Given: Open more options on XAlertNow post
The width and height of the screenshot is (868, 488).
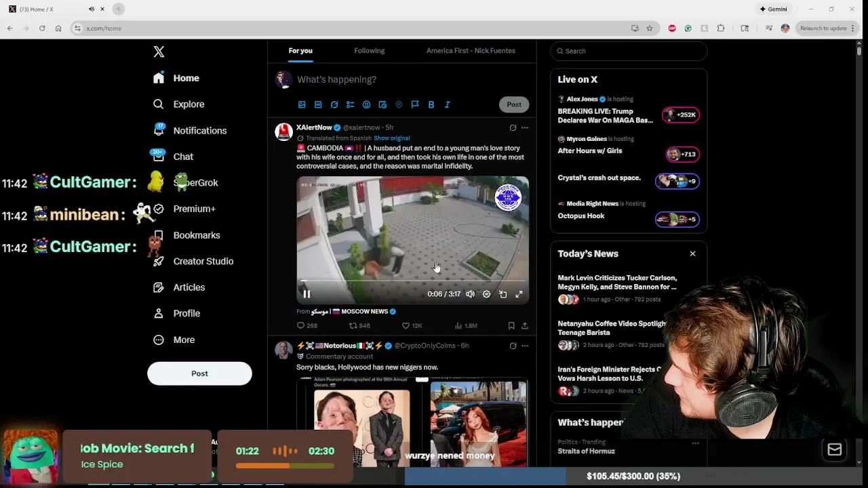Looking at the screenshot, I should click(x=524, y=127).
